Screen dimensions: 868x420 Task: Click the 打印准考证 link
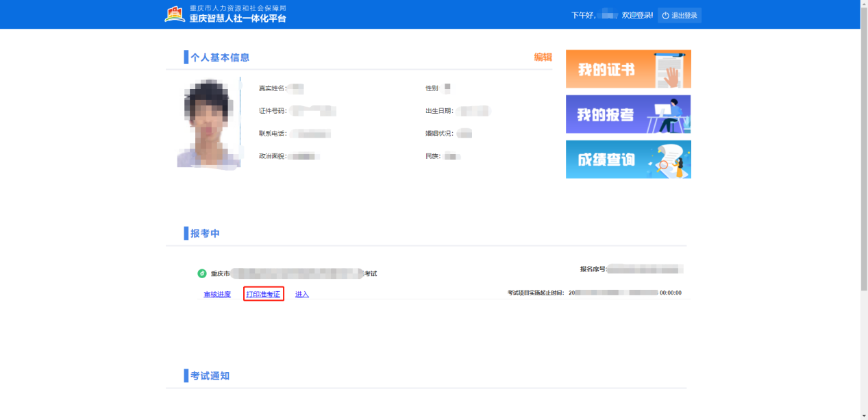(x=263, y=295)
